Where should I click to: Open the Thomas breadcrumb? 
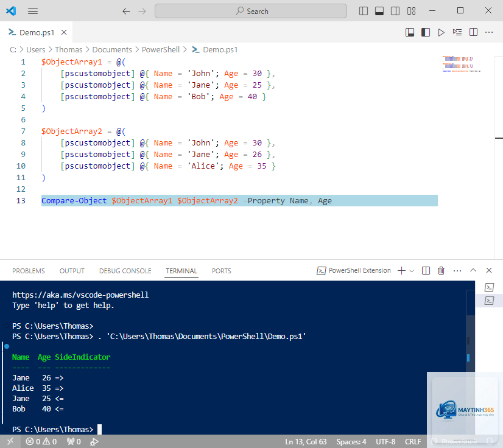coord(69,50)
